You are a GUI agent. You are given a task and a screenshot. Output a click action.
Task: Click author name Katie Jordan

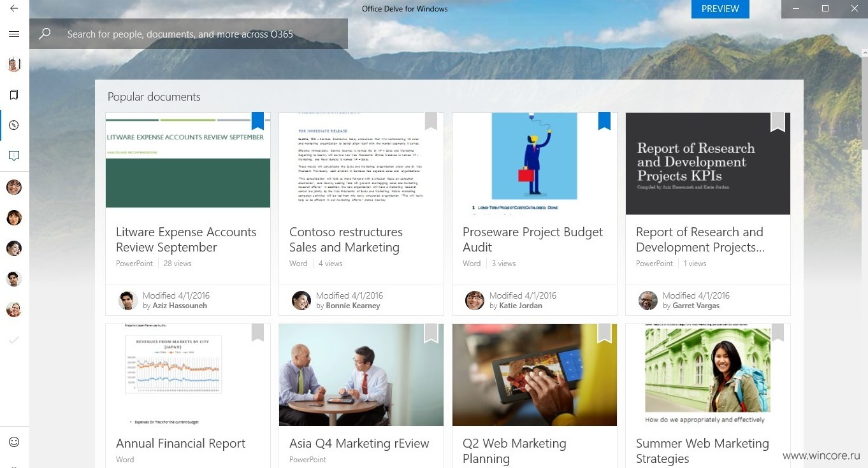click(521, 306)
